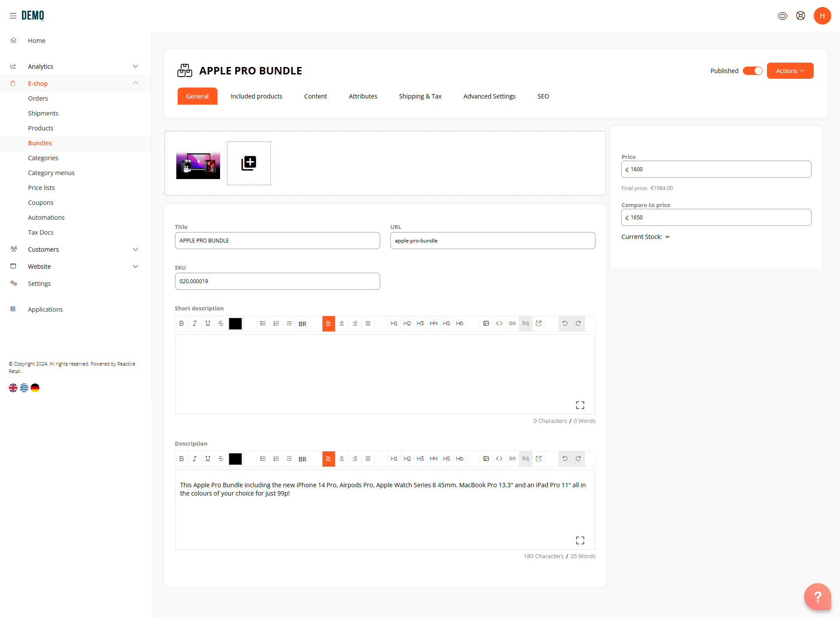This screenshot has width=840, height=619.
Task: Open the Actions dropdown
Action: 790,71
